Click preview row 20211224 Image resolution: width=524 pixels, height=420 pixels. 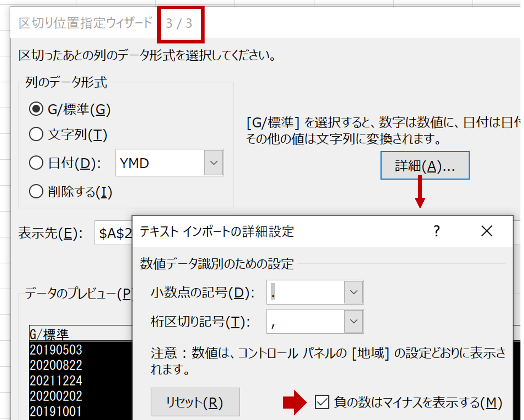56,381
